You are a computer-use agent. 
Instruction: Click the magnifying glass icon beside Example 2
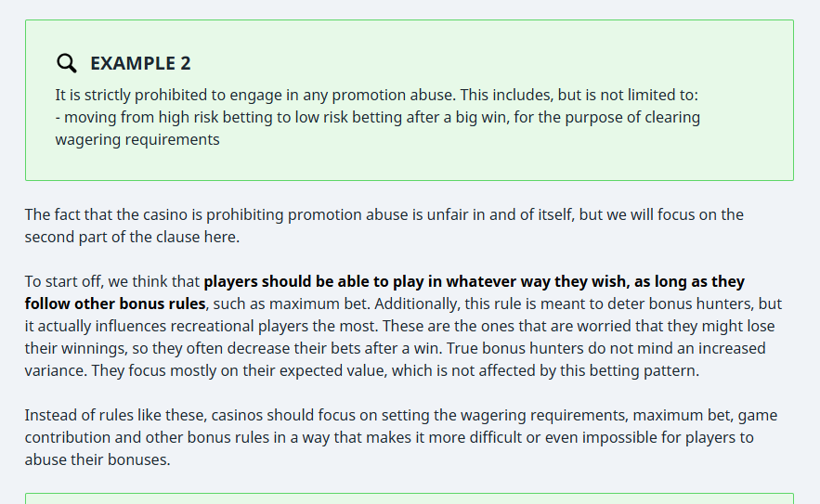(66, 63)
